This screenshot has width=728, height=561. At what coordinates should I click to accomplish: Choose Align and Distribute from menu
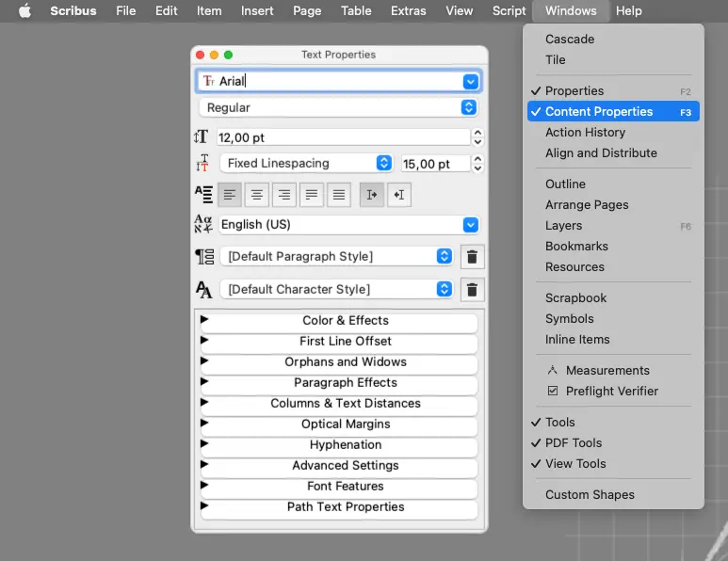tap(601, 152)
